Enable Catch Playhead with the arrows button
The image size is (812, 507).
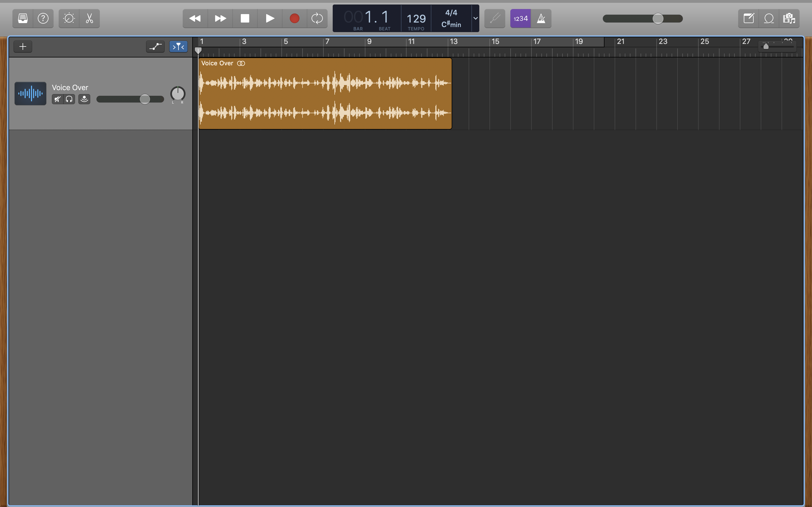click(x=178, y=46)
